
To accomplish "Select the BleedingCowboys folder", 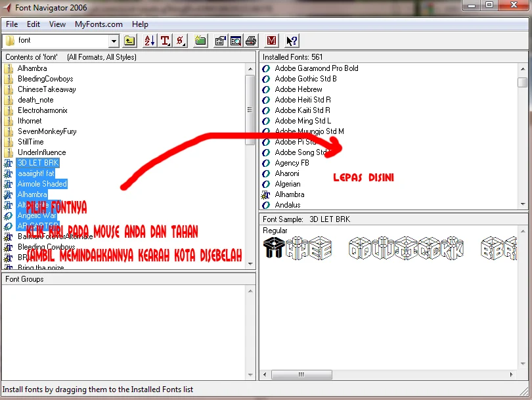I will [45, 79].
